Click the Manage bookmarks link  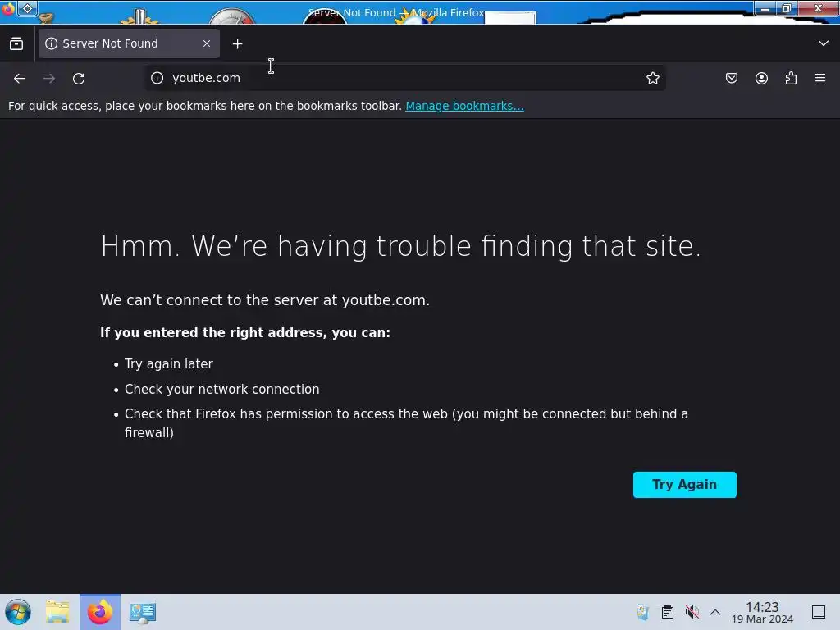point(464,106)
